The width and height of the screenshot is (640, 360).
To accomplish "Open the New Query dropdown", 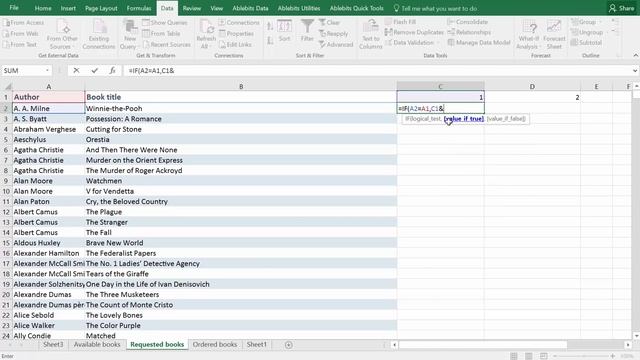I will coord(130,35).
